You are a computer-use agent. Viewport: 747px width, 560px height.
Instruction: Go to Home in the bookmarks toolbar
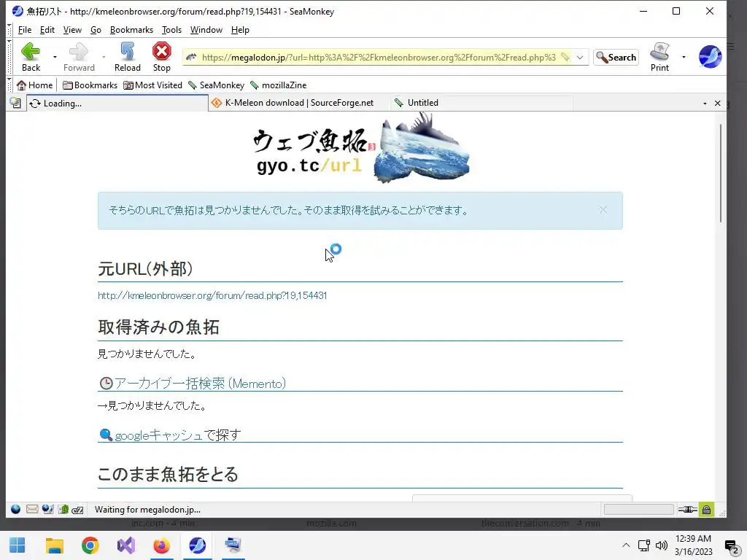(x=34, y=85)
